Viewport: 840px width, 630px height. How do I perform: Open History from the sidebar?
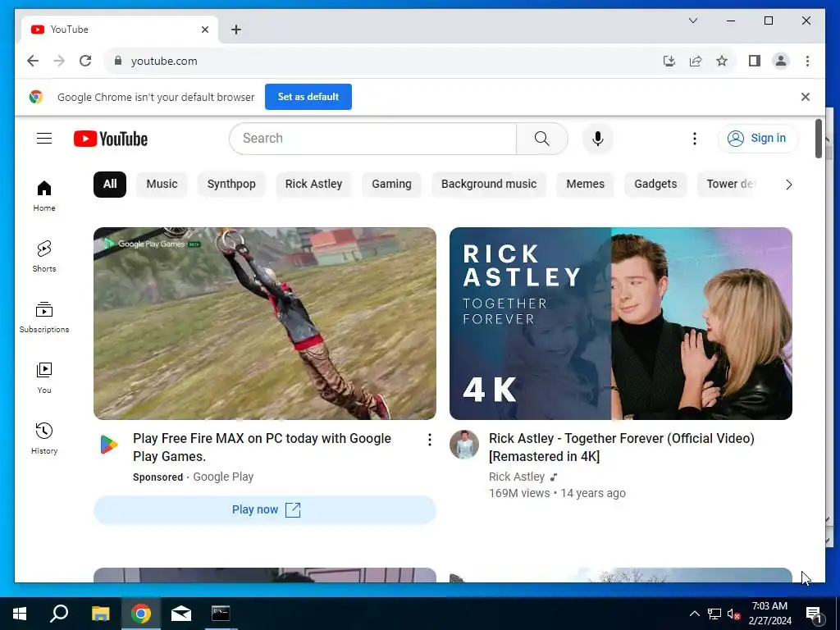44,439
